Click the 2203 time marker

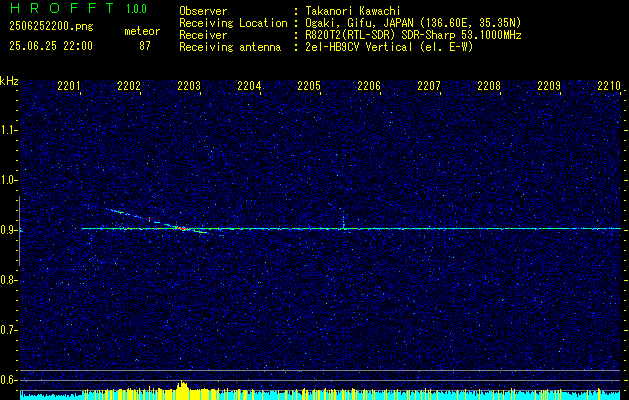(189, 86)
